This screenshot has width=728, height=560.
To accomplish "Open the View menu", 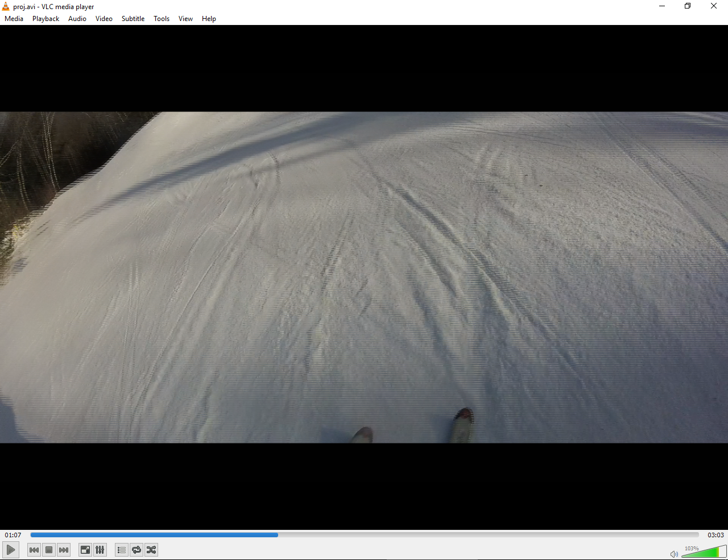I will pyautogui.click(x=185, y=19).
